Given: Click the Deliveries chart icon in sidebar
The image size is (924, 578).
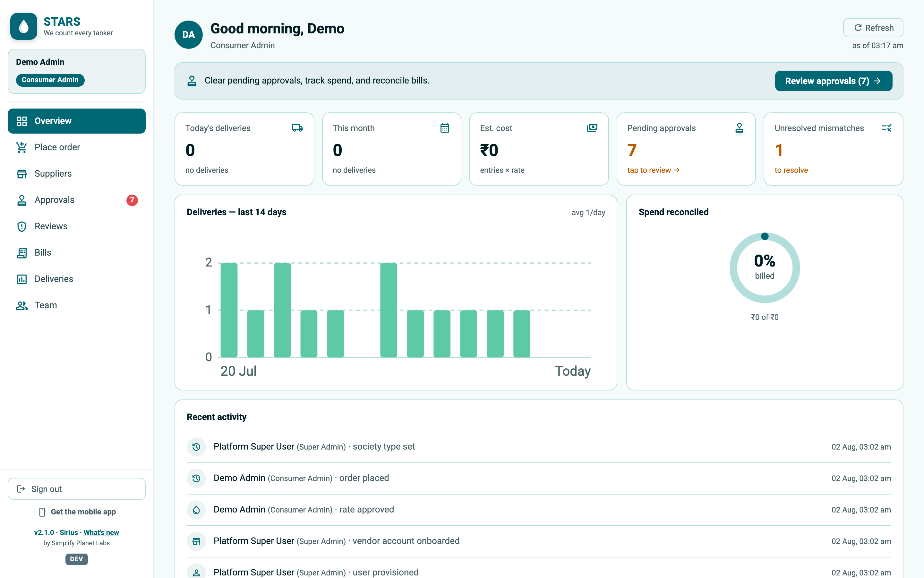Looking at the screenshot, I should 22,279.
